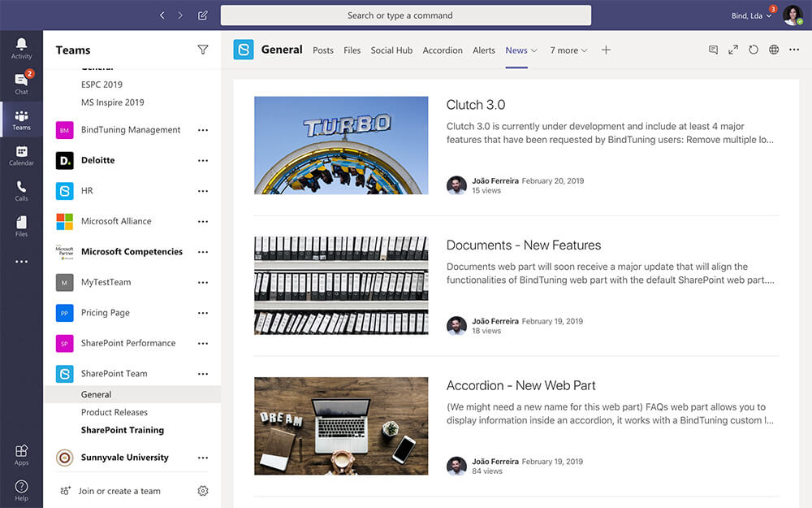Expand the News tab dropdown
This screenshot has width=812, height=508.
coord(534,50)
